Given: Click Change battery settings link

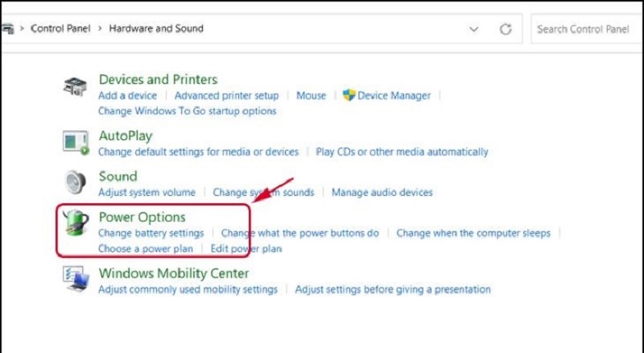Looking at the screenshot, I should pos(151,233).
